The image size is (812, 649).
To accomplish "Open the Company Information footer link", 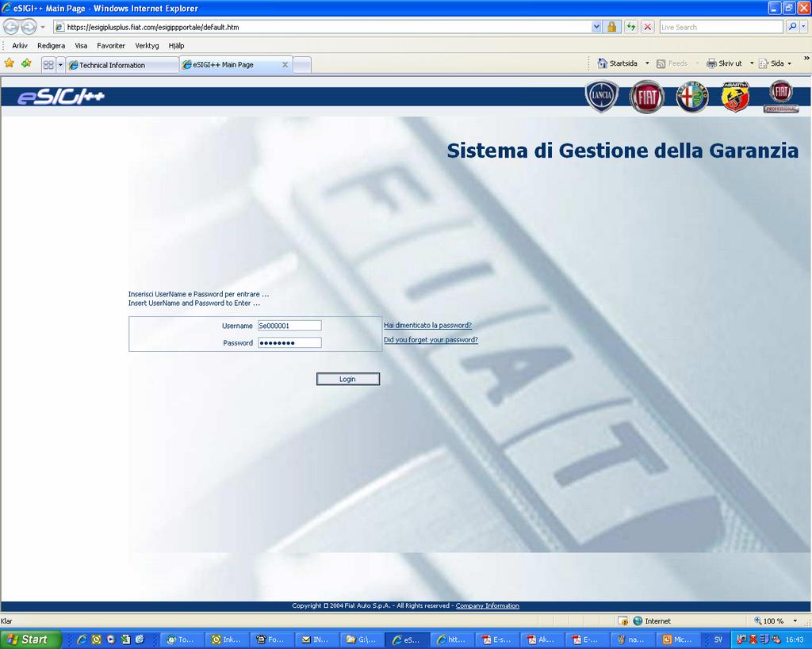I will (488, 605).
